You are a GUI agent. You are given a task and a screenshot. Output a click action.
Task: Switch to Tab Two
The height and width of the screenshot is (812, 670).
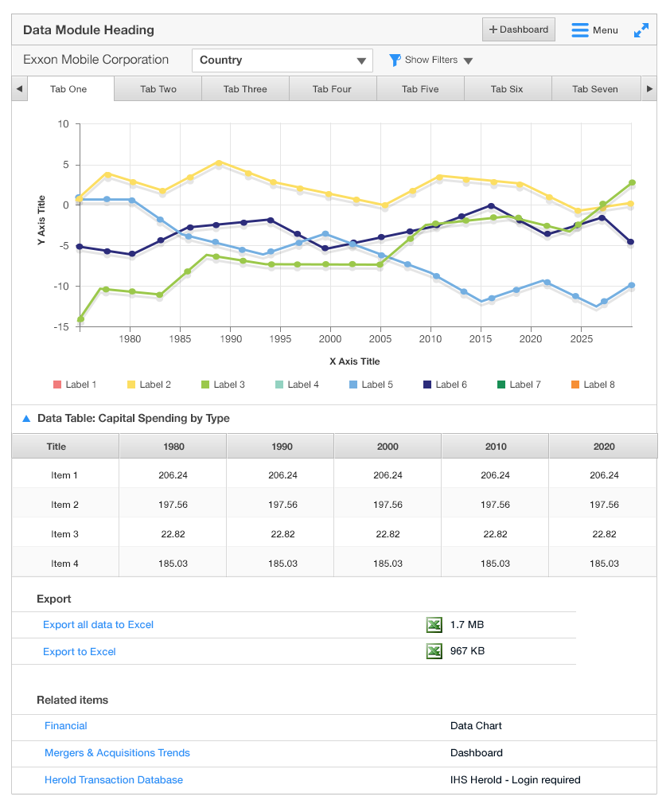coord(158,89)
